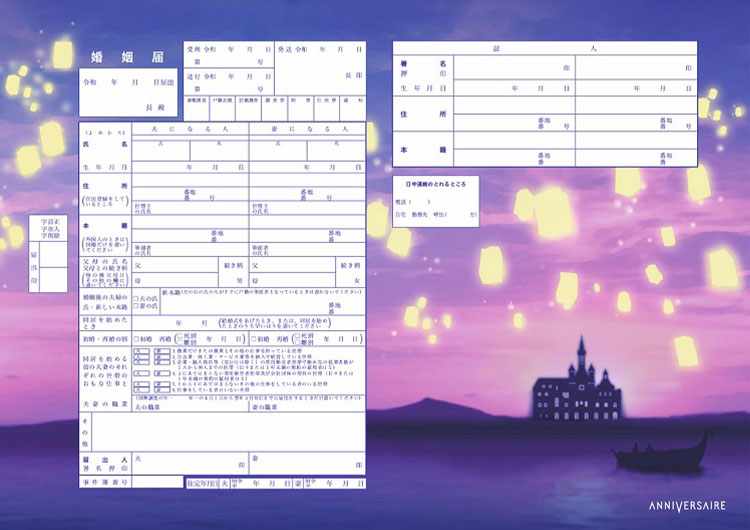Screen dimensions: 750x530
Task: Click the 日中連絡のとれるところ heading
Action: [435, 184]
